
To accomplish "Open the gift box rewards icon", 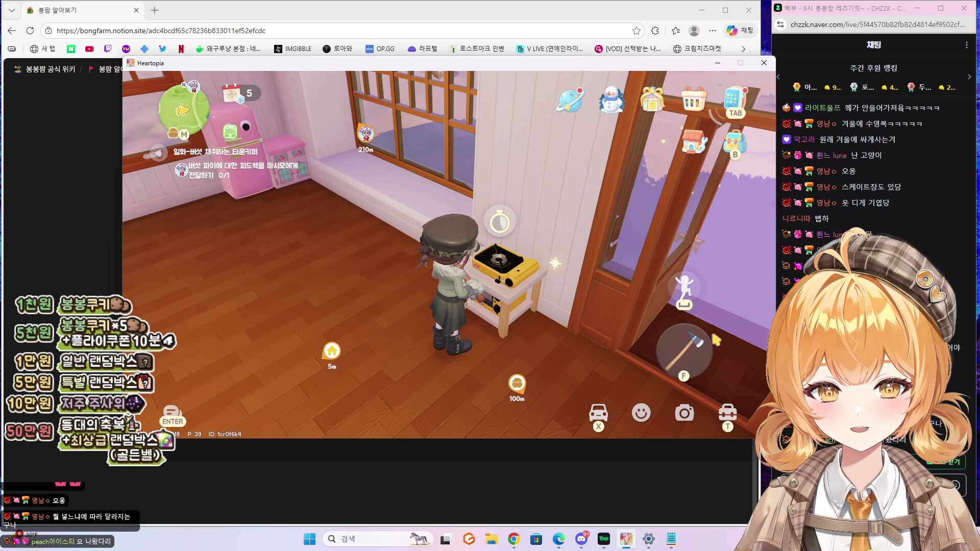I will click(x=652, y=100).
